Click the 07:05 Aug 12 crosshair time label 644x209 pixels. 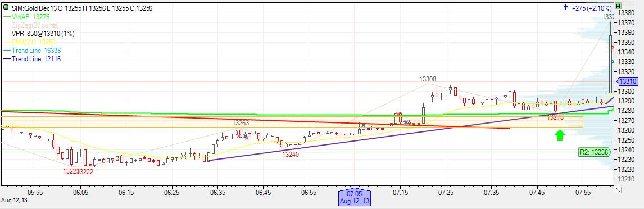pyautogui.click(x=355, y=198)
